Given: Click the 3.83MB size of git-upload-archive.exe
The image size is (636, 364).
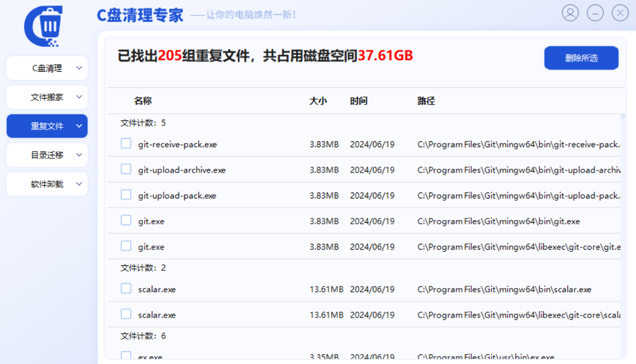Looking at the screenshot, I should pos(324,170).
